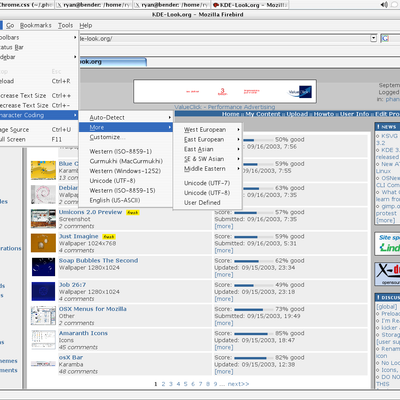
Task: Select Gurmukhi (MacGurmukhi) encoding
Action: point(126,161)
